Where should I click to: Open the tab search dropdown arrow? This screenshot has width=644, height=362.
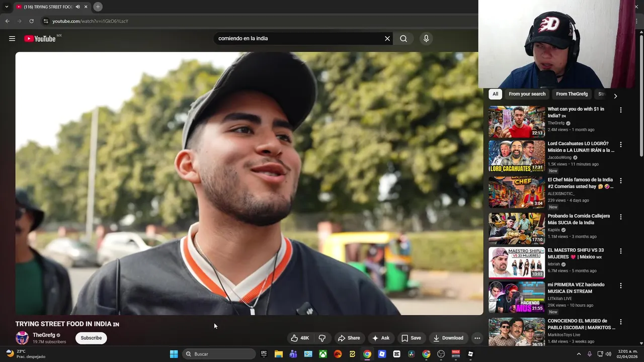click(7, 7)
